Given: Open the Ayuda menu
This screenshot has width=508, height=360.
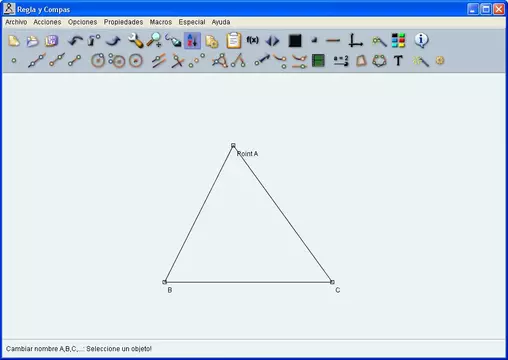Looking at the screenshot, I should (221, 22).
